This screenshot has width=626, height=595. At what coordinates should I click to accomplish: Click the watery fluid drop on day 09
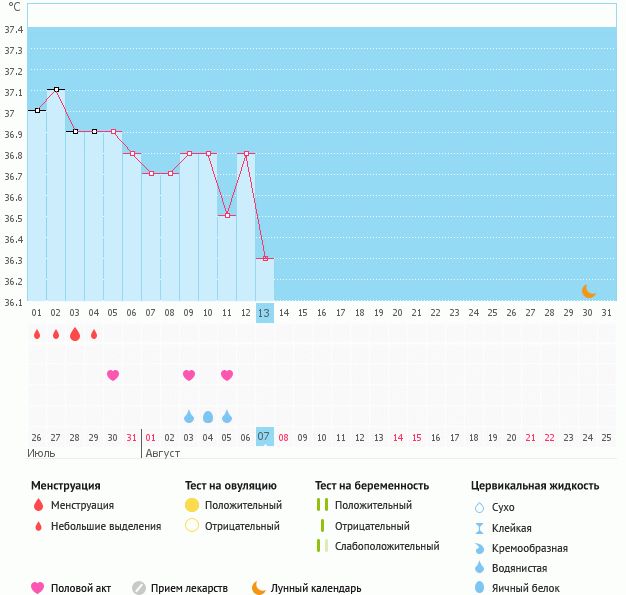click(189, 416)
